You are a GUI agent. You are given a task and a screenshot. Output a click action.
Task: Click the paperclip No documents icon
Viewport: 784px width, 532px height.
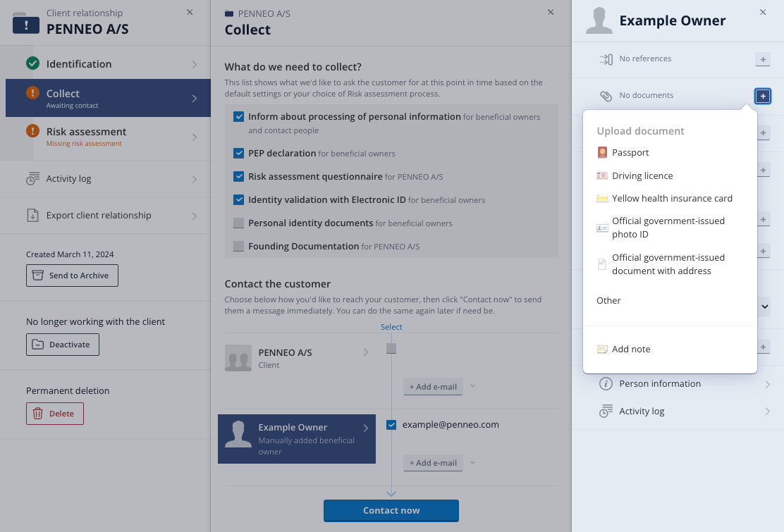click(606, 96)
